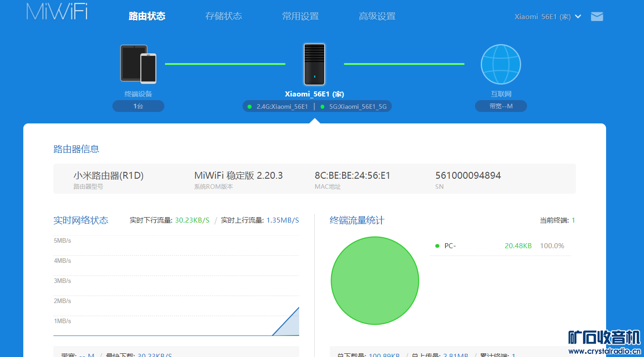Click the 带宽--M bandwidth badge

tap(501, 106)
